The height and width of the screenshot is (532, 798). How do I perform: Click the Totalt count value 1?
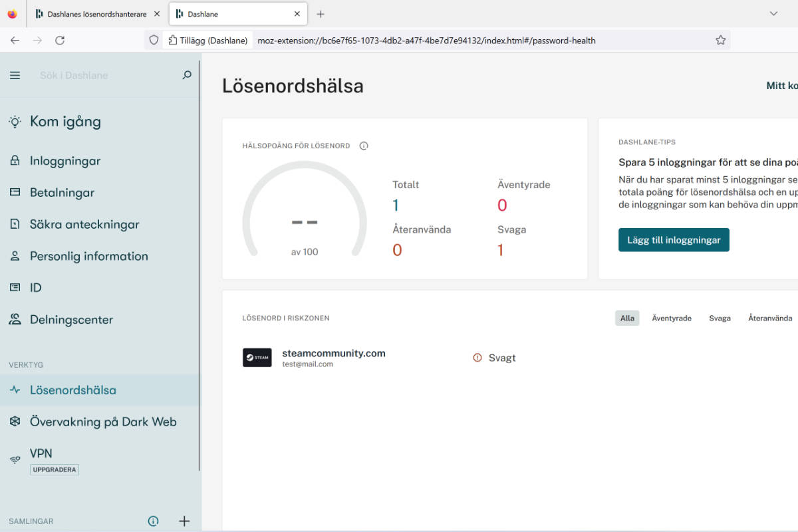(x=396, y=205)
